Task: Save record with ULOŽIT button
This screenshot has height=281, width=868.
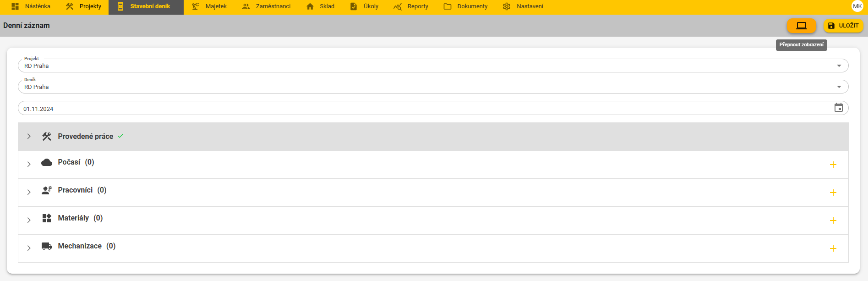Action: pos(843,26)
